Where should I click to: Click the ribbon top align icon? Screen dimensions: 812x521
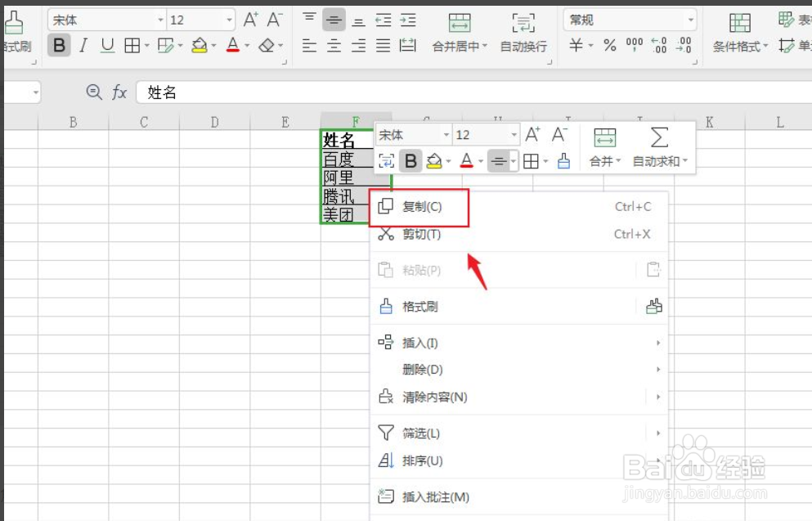(309, 20)
